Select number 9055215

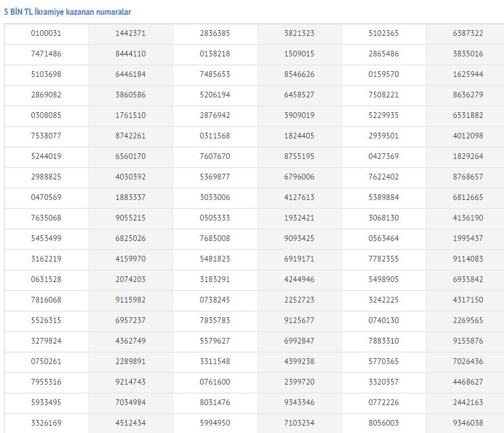click(131, 218)
